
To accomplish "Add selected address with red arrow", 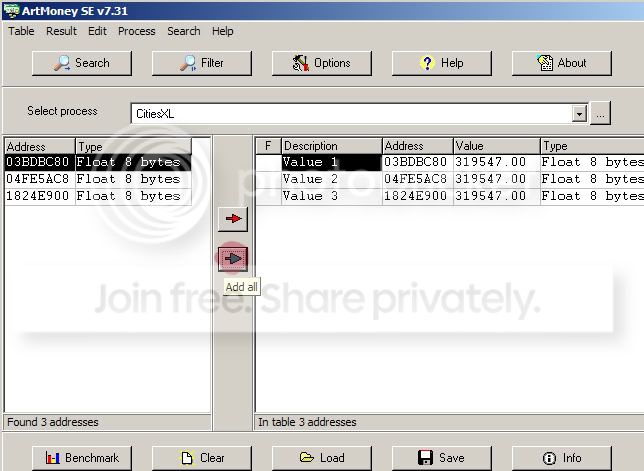I will 233,219.
